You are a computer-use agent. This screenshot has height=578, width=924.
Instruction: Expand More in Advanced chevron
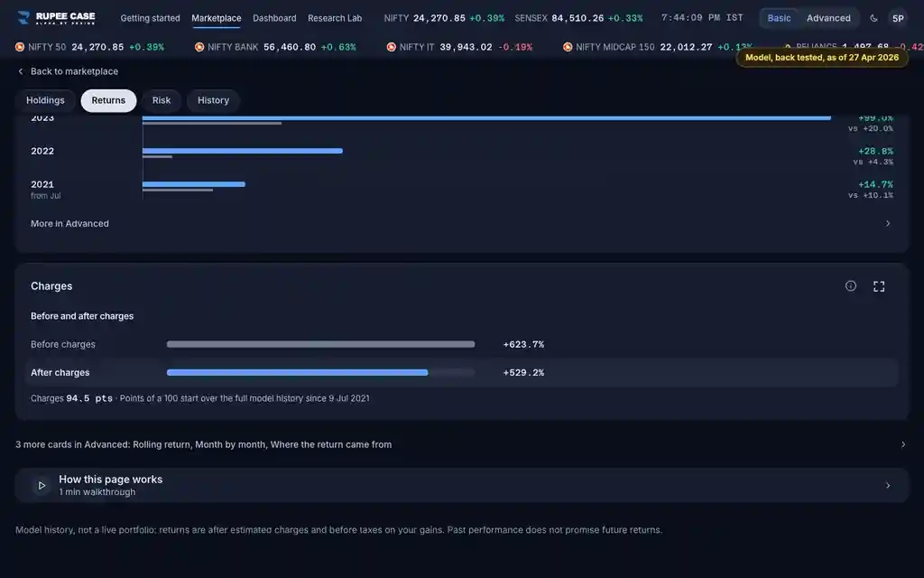point(888,224)
